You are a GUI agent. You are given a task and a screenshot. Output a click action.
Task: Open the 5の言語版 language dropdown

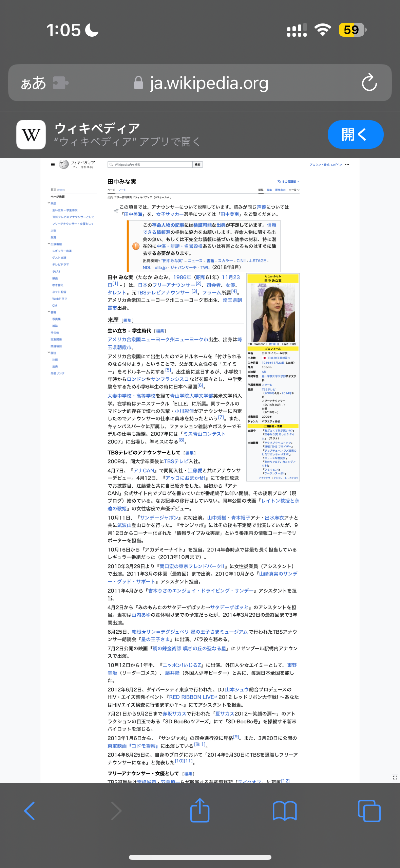(288, 182)
